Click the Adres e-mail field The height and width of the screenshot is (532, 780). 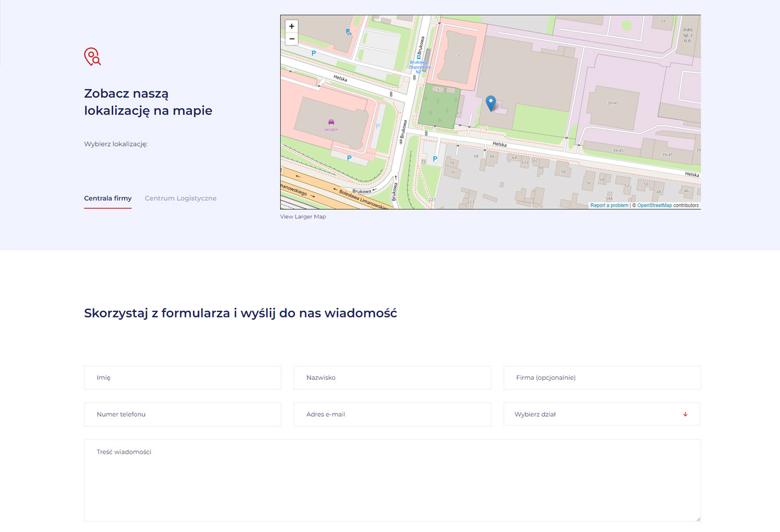coord(392,415)
